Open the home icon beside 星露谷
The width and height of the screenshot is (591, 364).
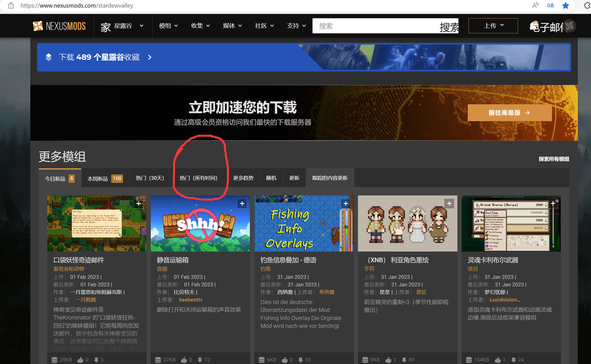pyautogui.click(x=106, y=27)
